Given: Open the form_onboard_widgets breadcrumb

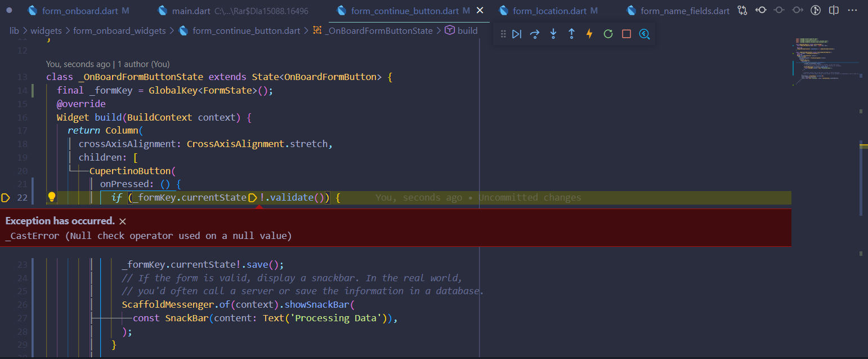Looking at the screenshot, I should (x=119, y=31).
